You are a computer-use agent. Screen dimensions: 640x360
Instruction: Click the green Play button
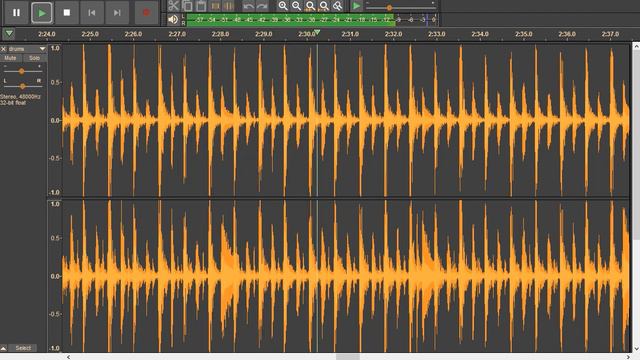[42, 13]
